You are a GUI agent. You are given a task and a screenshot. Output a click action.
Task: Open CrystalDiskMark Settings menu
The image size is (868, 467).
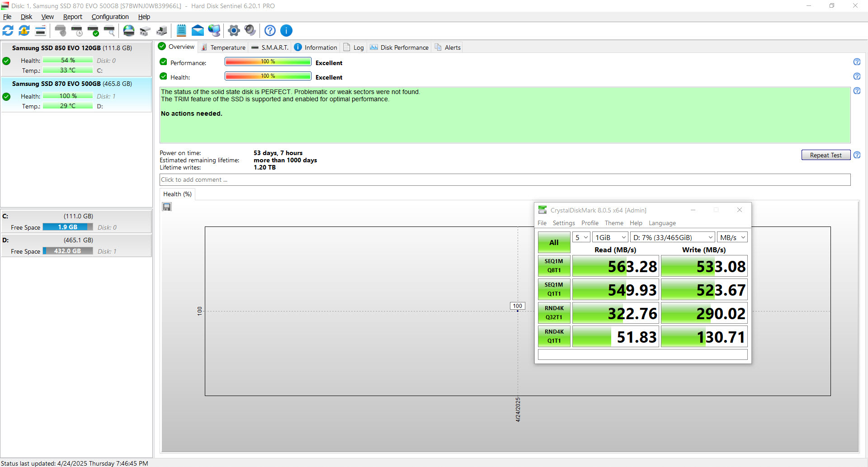[x=564, y=223]
